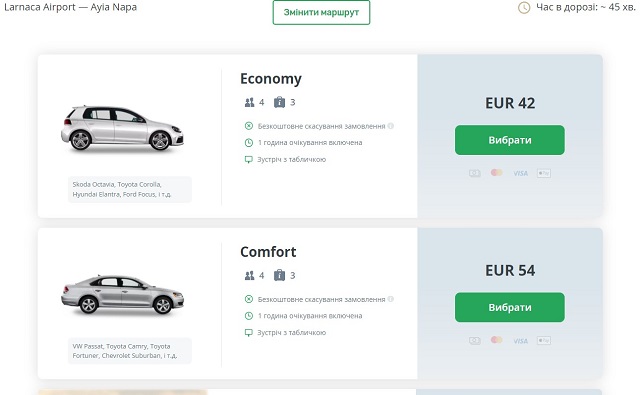Image resolution: width=640 pixels, height=395 pixels.
Task: Click the Apple Pay icon under Comfort price
Action: coord(544,340)
